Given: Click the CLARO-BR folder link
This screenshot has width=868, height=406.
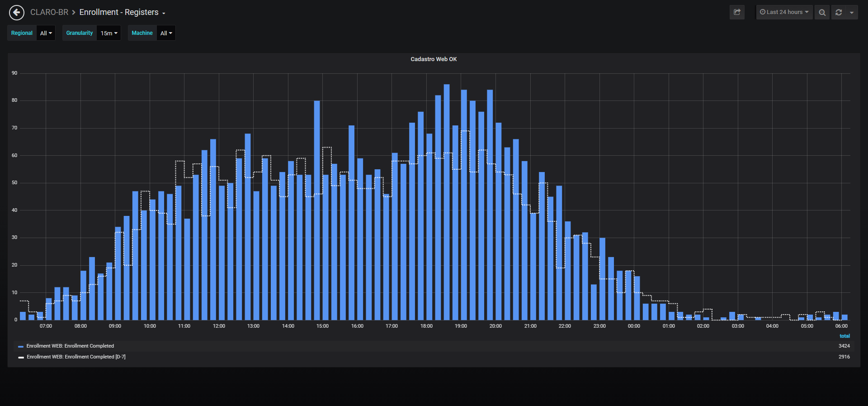Looking at the screenshot, I should 49,12.
